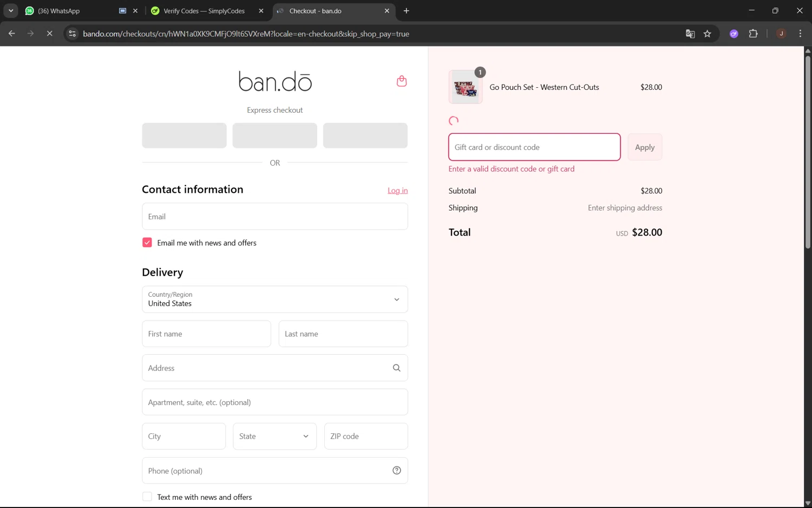Focus the Last name field
Viewport: 812px width, 508px height.
point(343,334)
